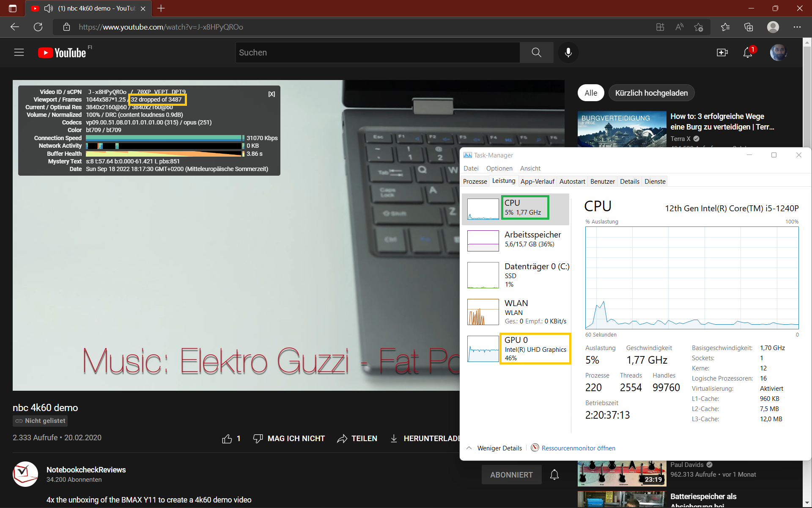
Task: Open the YouTube create video icon
Action: pyautogui.click(x=722, y=52)
